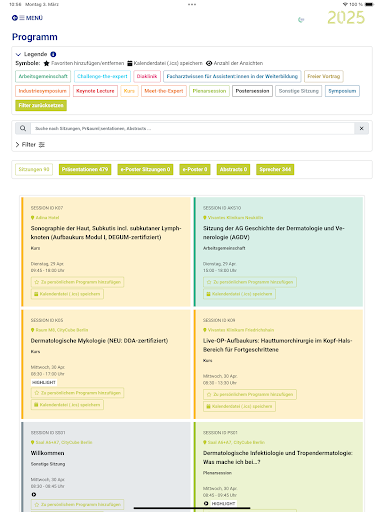This screenshot has width=384, height=512.
Task: Click the Filter zurücksetzen button
Action: pos(41,105)
